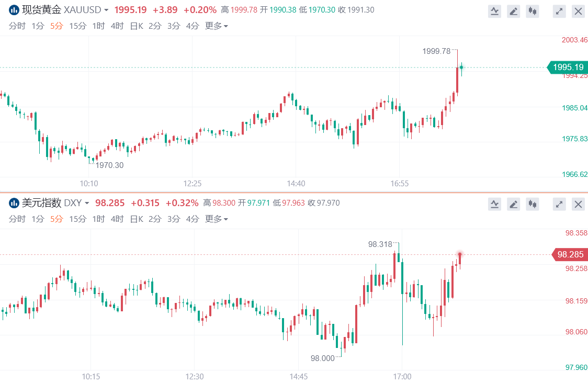Expand the XAUUSD chart to fullscreen
Viewport: 588px width, 383px height.
(x=559, y=11)
